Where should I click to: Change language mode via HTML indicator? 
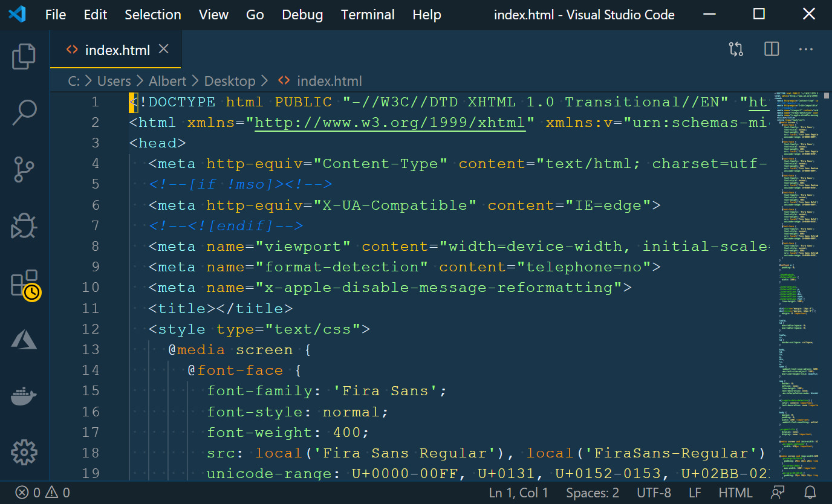(x=736, y=493)
